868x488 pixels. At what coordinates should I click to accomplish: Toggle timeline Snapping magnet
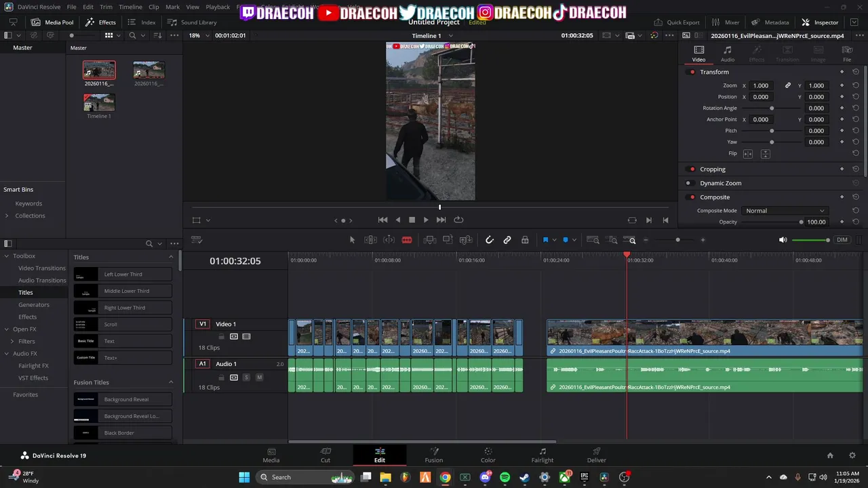pyautogui.click(x=490, y=240)
